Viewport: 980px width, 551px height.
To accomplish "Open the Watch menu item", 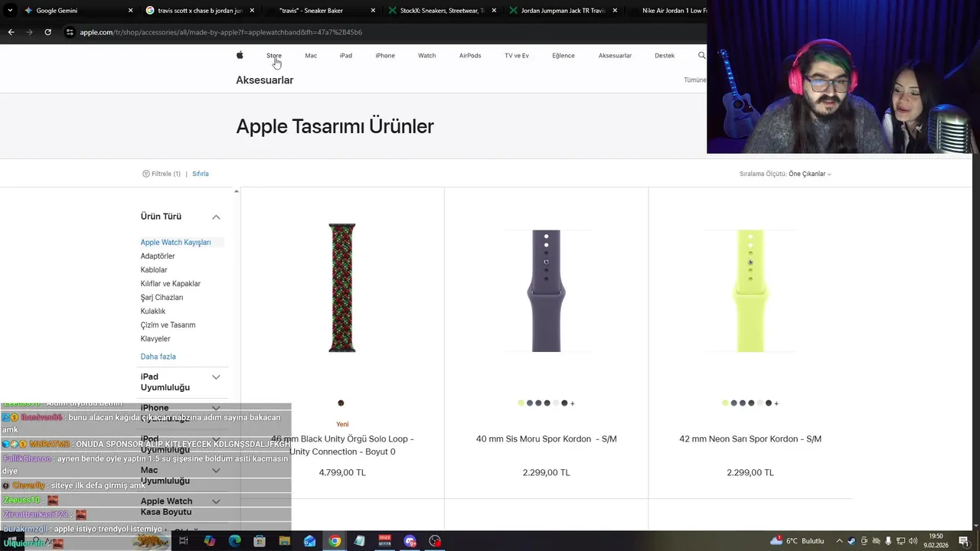I will (x=426, y=55).
